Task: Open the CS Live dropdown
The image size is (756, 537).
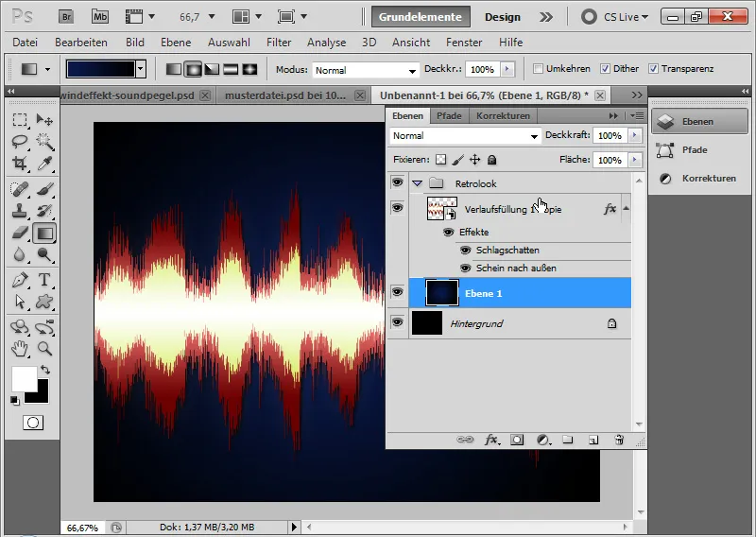Action: coord(626,17)
